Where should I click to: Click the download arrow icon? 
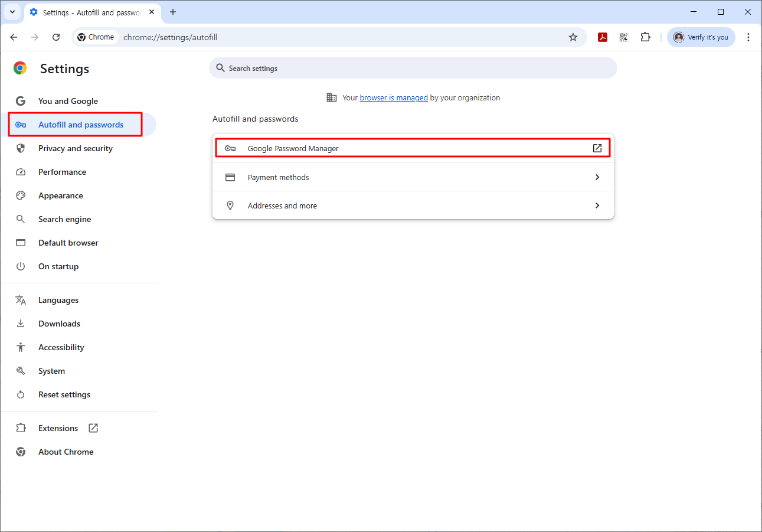(x=21, y=324)
